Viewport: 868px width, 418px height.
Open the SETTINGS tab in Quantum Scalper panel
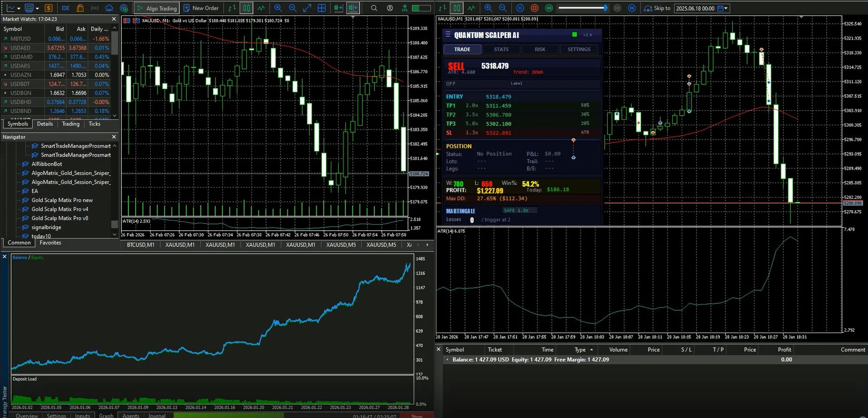[579, 49]
